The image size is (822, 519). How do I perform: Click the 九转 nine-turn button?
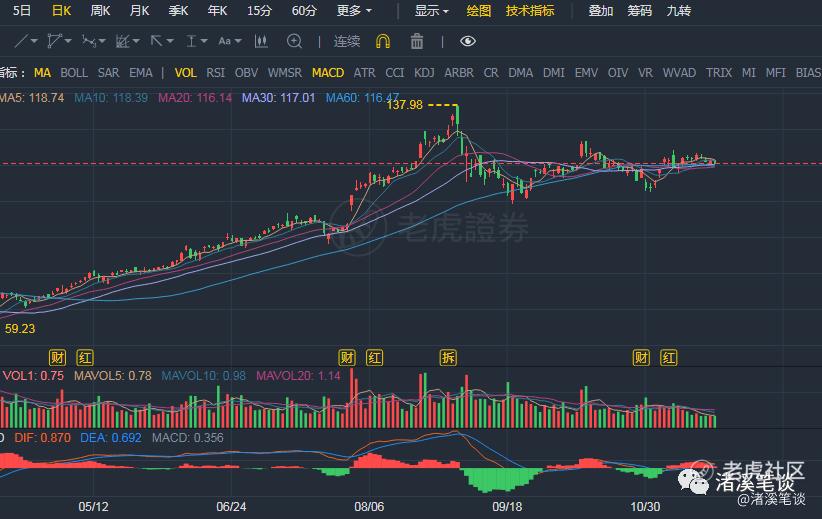click(679, 10)
